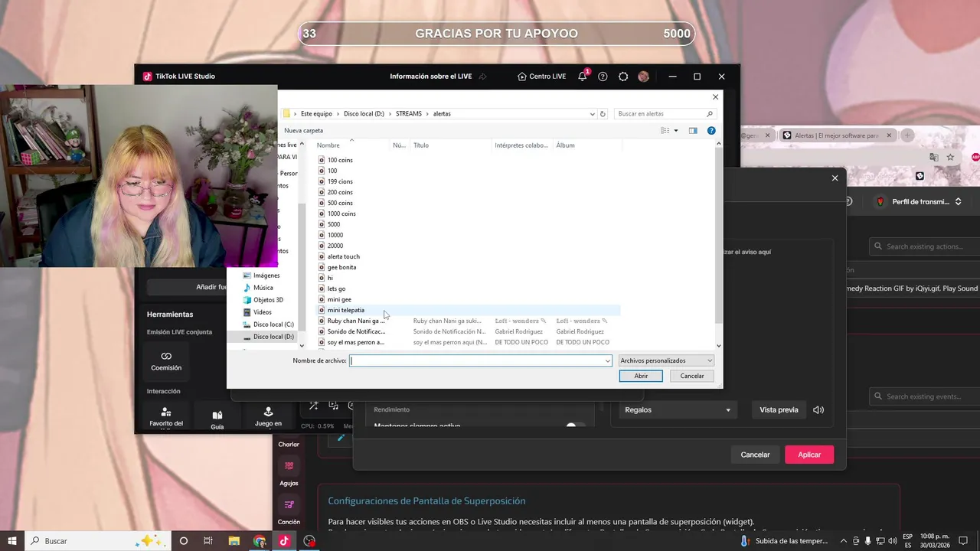Open the Perfil de transmi... selector

(x=917, y=202)
